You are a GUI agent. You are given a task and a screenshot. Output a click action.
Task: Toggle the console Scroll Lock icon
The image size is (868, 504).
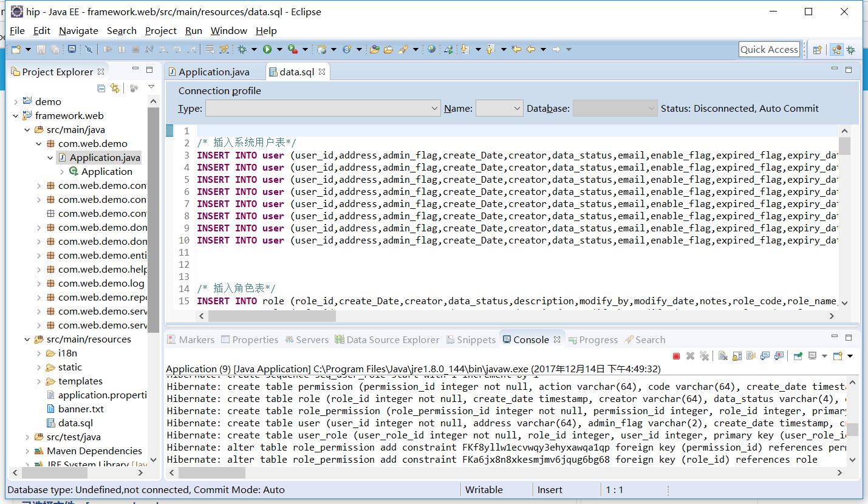(737, 356)
